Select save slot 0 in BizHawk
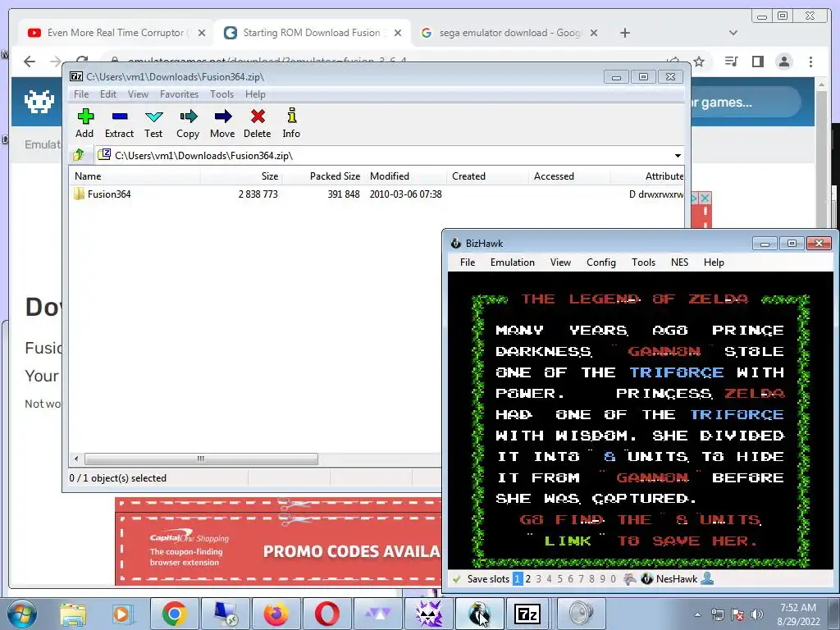Image resolution: width=840 pixels, height=630 pixels. point(614,579)
